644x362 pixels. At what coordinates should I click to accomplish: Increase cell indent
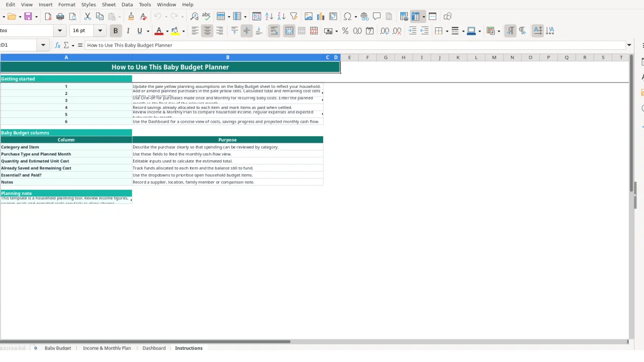tap(412, 31)
